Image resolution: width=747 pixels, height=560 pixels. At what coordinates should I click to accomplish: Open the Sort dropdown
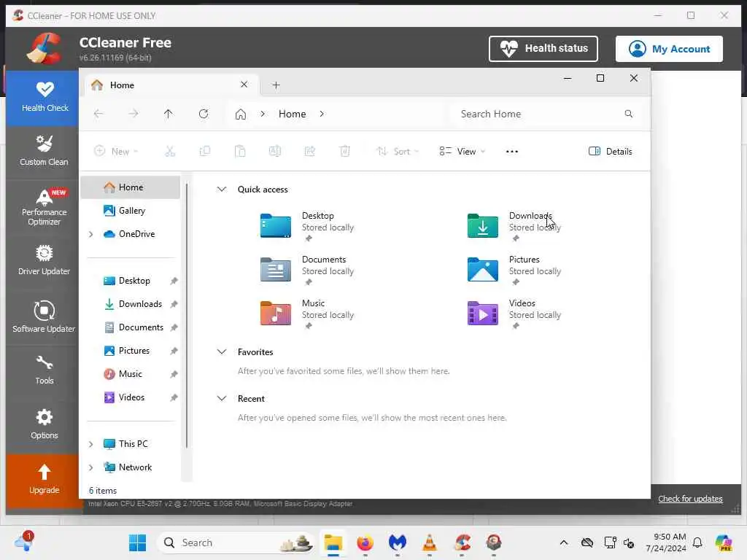coord(398,152)
